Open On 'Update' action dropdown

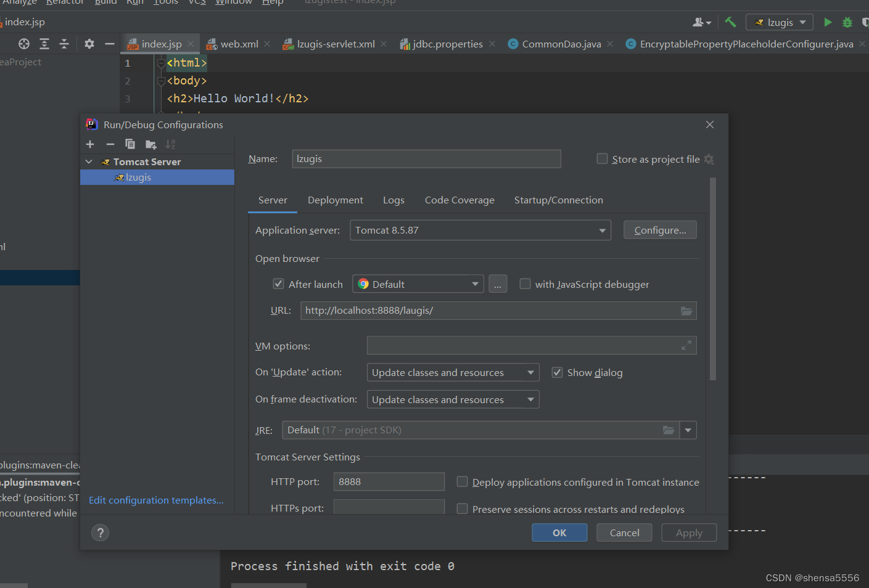coord(453,372)
